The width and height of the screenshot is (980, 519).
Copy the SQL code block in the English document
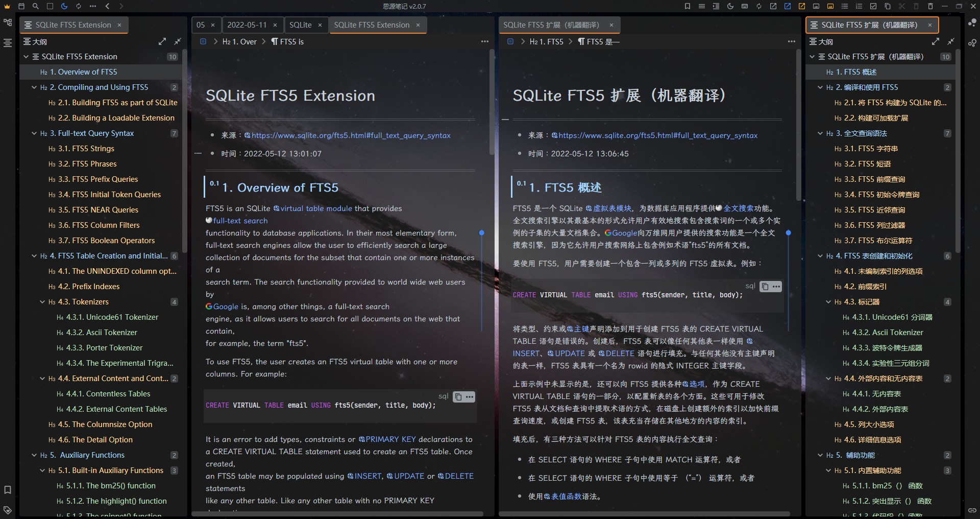coord(458,397)
